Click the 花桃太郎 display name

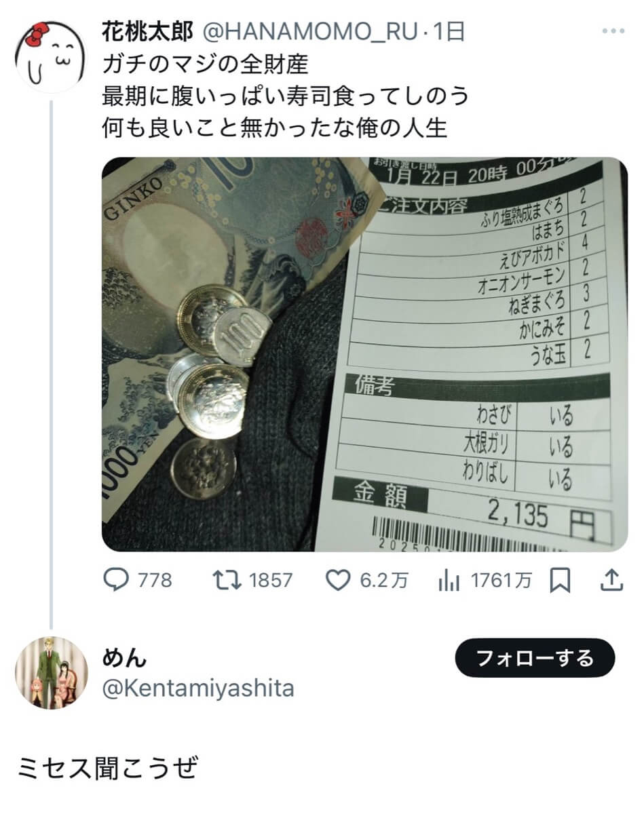pyautogui.click(x=149, y=31)
